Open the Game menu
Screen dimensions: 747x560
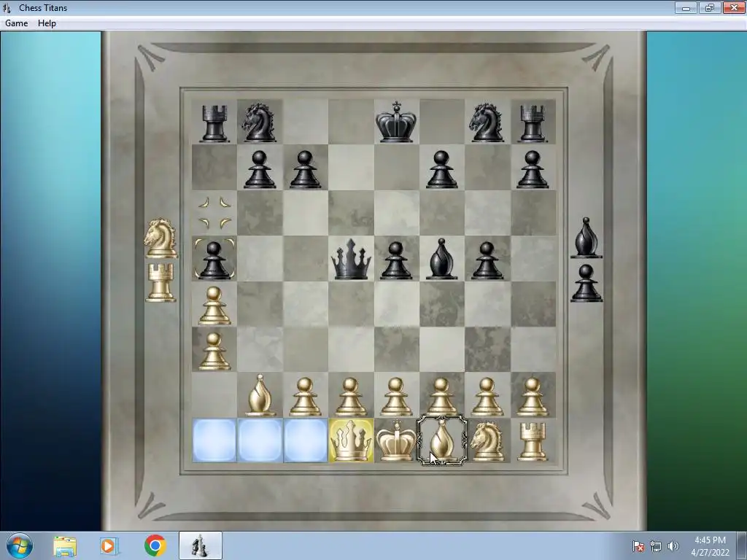[x=16, y=23]
